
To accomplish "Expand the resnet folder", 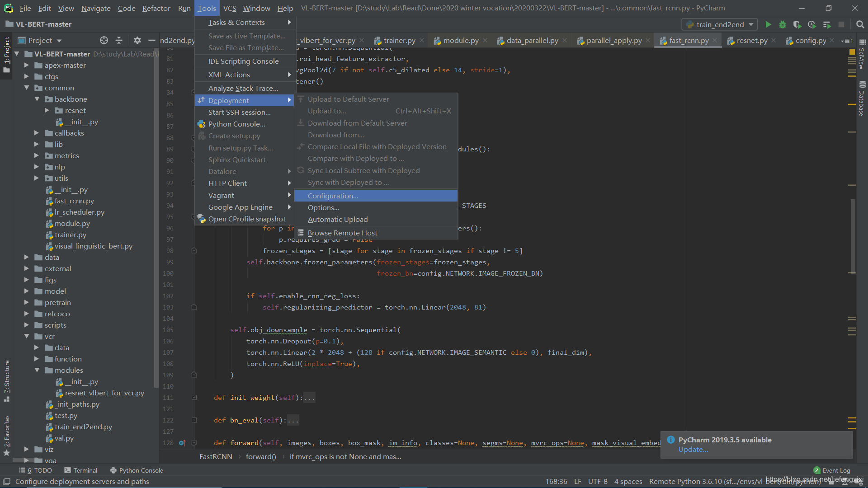I will 47,110.
